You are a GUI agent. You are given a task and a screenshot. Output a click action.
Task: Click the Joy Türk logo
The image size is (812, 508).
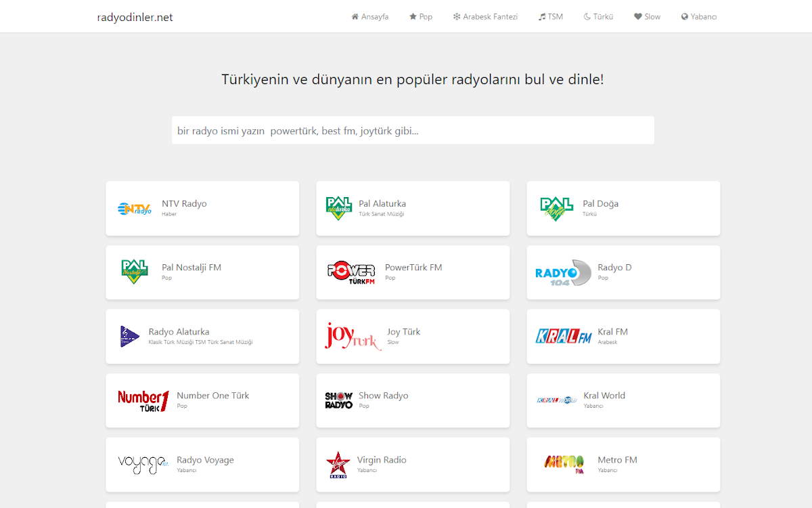coord(353,336)
